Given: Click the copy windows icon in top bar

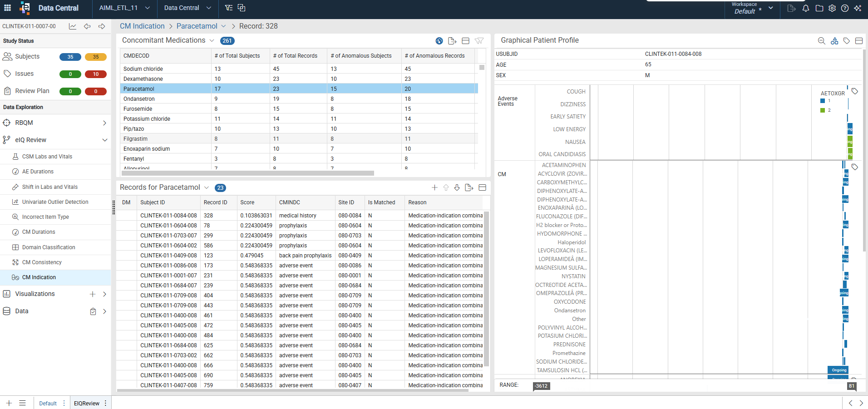Looking at the screenshot, I should 242,8.
